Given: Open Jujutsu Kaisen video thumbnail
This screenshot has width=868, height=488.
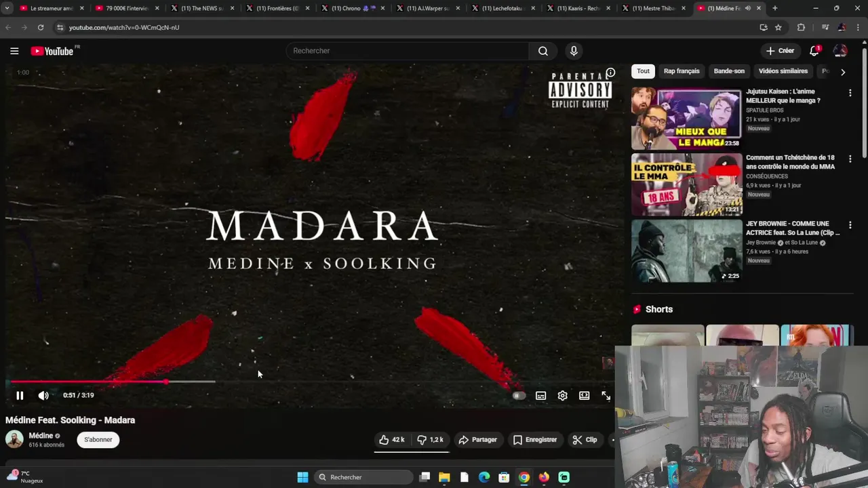Looking at the screenshot, I should point(686,119).
